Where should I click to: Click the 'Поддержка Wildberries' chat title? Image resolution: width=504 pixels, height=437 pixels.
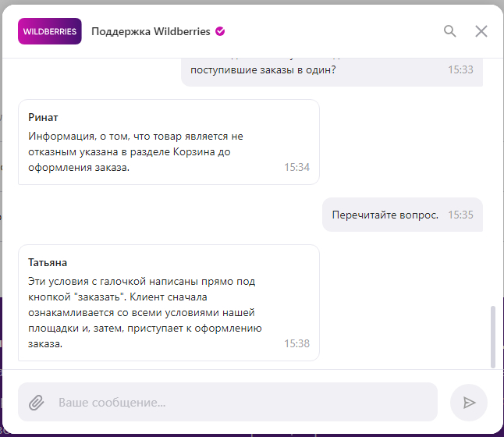[151, 31]
